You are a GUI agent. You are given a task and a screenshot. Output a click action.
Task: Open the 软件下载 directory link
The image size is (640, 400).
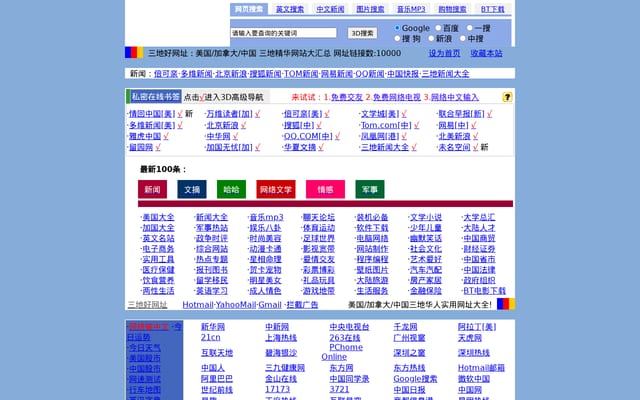point(372,228)
